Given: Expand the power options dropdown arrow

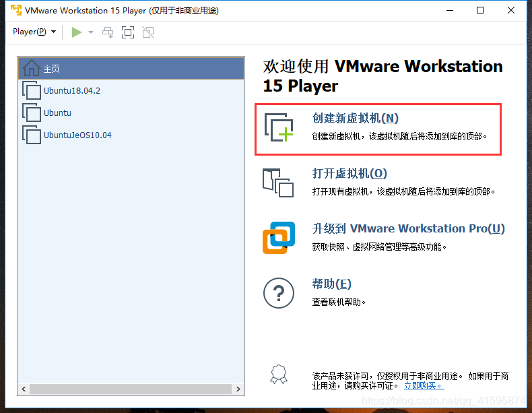Looking at the screenshot, I should pyautogui.click(x=91, y=32).
